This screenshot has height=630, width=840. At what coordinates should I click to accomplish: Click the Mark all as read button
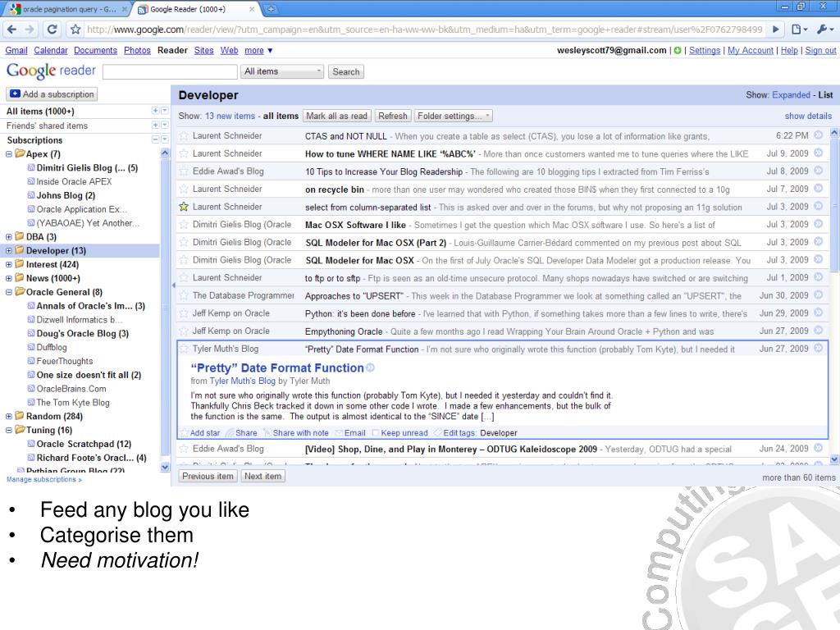coord(336,116)
